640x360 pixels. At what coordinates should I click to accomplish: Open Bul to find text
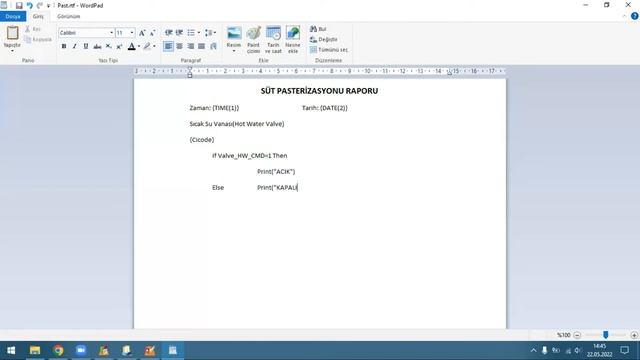click(x=318, y=29)
